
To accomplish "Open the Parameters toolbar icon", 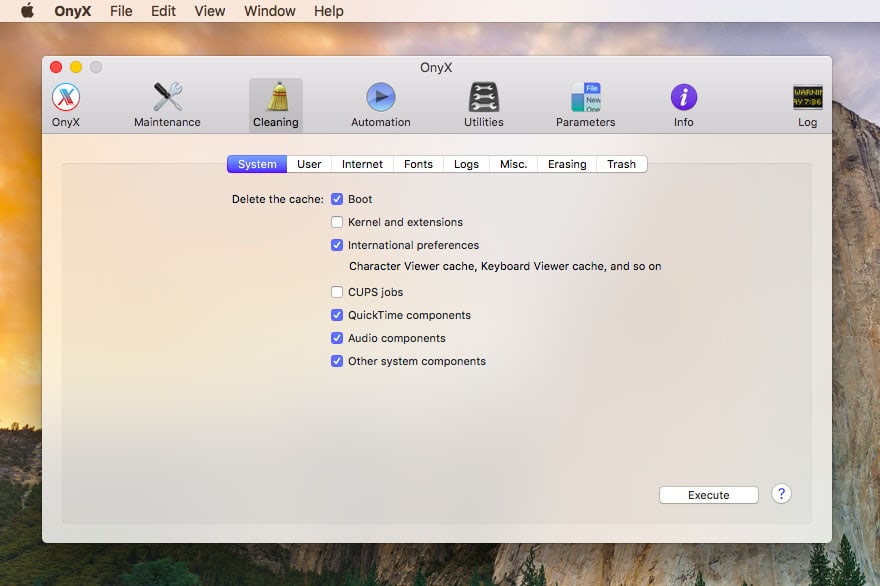I will (585, 98).
